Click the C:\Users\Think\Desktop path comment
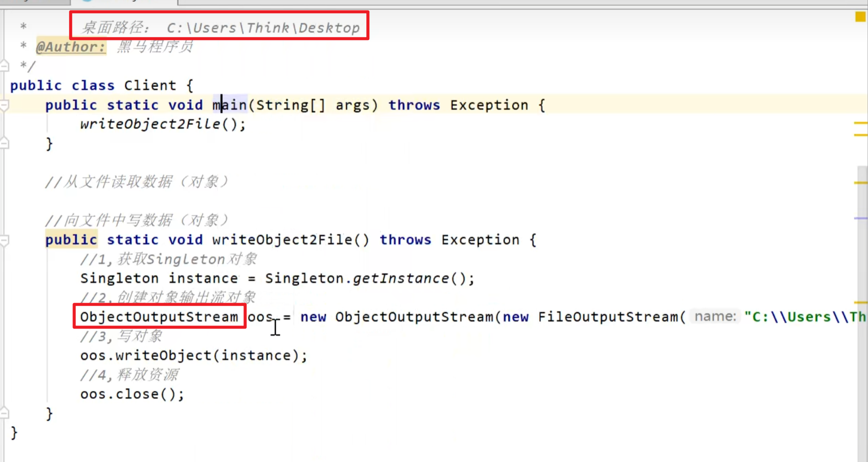This screenshot has height=462, width=868. [263, 27]
